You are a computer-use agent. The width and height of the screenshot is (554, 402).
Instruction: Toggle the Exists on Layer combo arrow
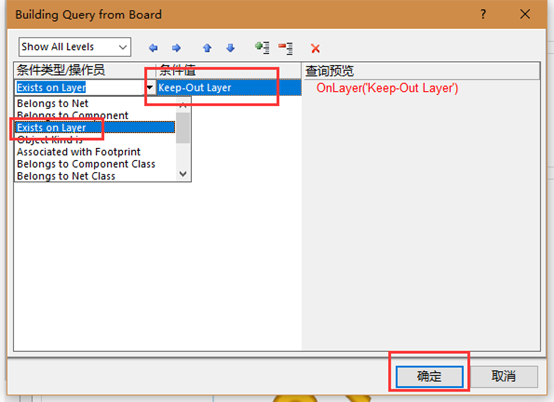pos(150,87)
